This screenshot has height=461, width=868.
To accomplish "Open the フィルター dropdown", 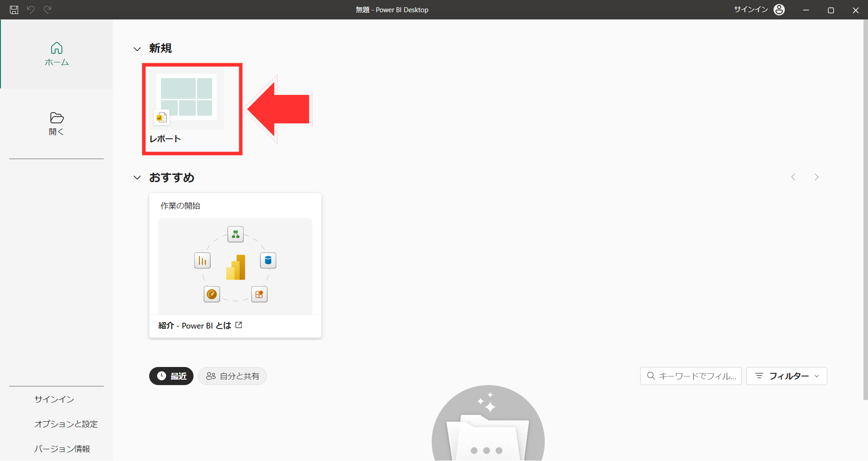I will tap(787, 376).
